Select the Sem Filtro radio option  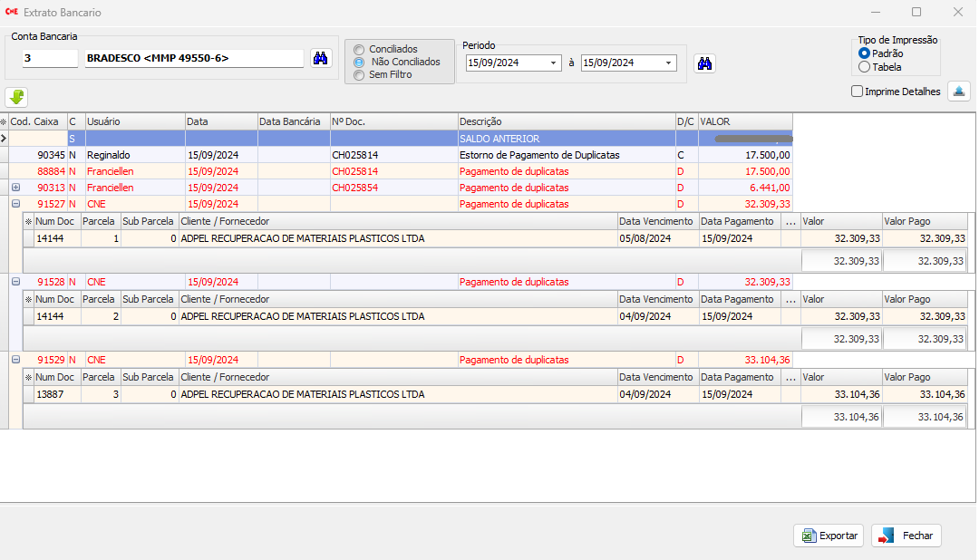[x=360, y=75]
